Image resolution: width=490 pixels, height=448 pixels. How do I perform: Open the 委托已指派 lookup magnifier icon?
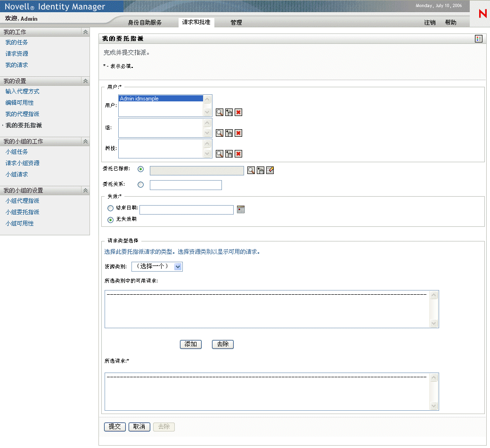pos(251,170)
